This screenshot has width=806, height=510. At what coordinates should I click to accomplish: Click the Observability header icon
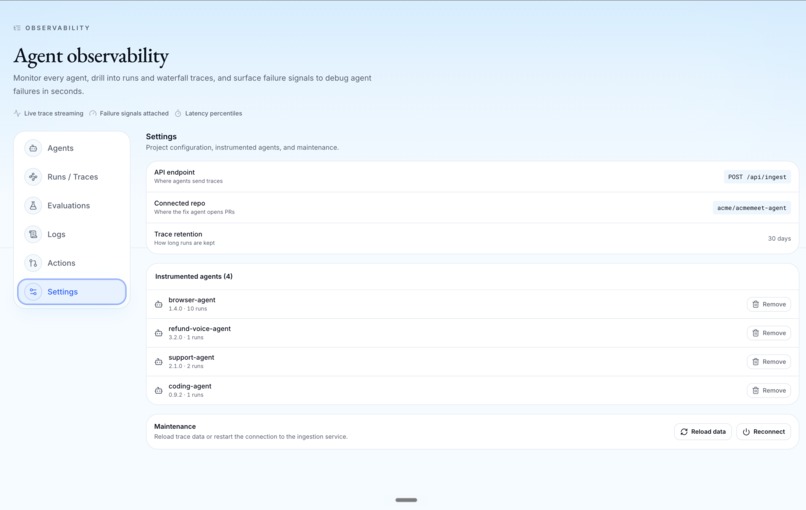17,28
